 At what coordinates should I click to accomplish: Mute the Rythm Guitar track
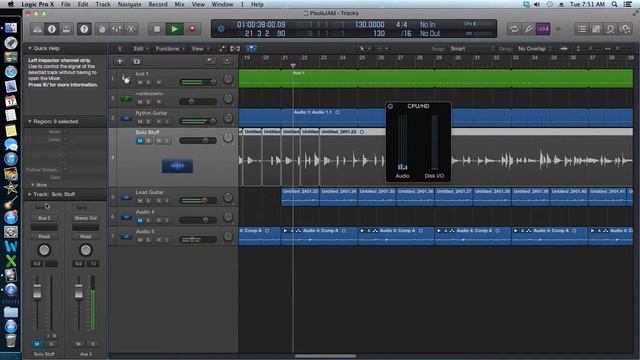[x=140, y=121]
